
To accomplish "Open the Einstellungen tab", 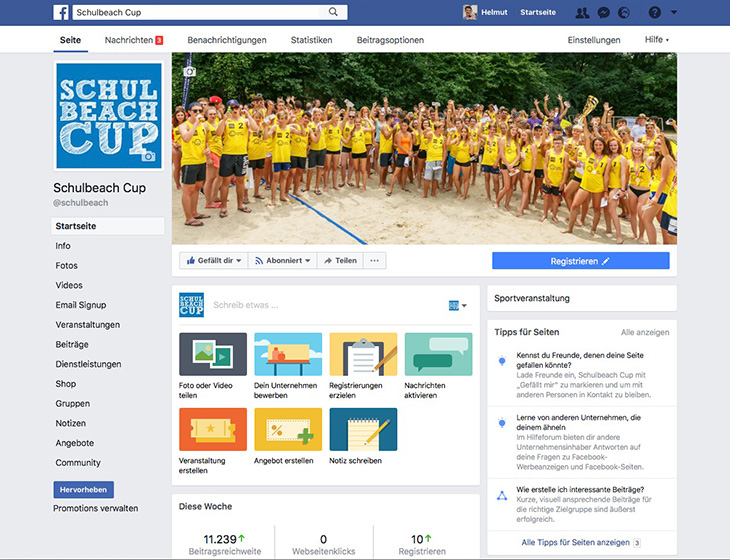I will click(x=594, y=40).
